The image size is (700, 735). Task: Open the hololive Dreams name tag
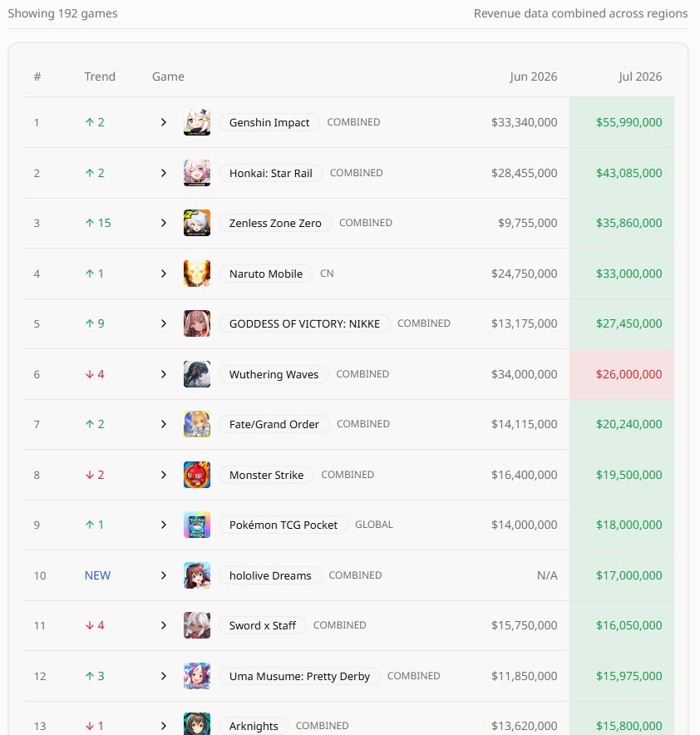(x=270, y=575)
